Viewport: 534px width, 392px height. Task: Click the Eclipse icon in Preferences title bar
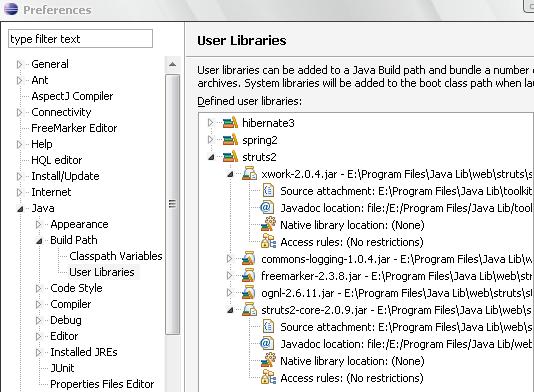point(11,8)
